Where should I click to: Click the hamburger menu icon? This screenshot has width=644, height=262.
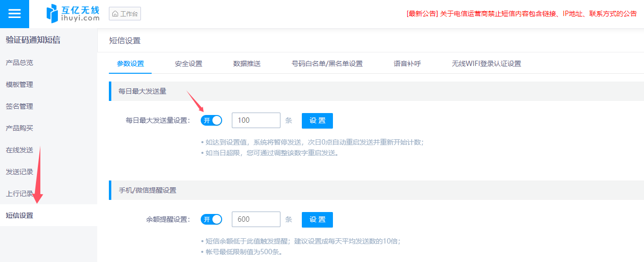click(15, 14)
